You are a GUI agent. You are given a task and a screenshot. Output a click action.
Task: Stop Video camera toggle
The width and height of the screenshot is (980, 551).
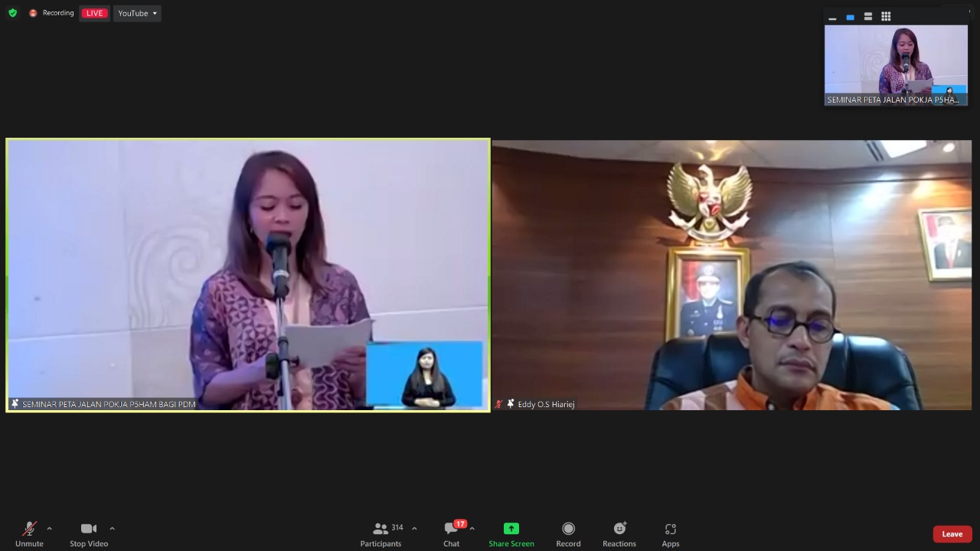(x=89, y=533)
